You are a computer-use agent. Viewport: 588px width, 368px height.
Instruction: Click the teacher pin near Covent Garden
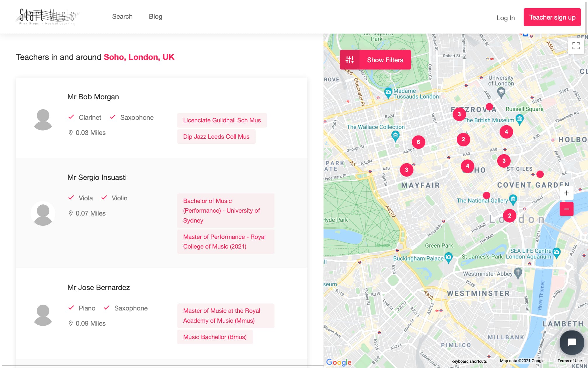(540, 174)
